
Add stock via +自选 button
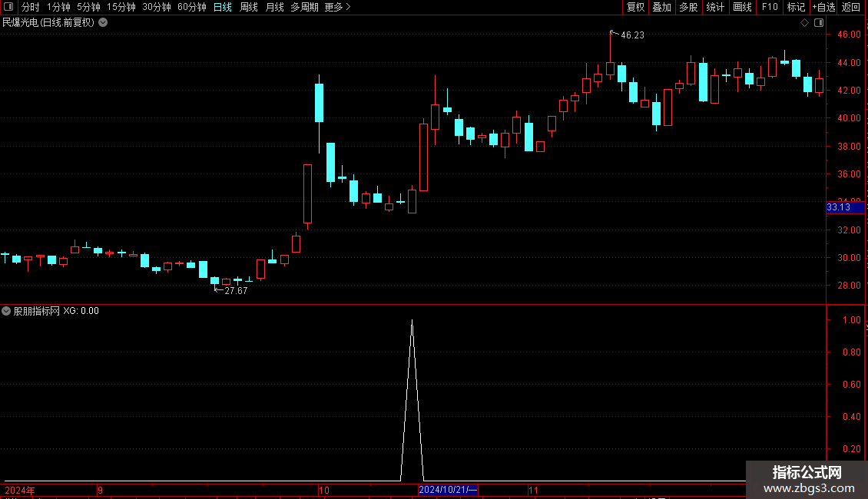pyautogui.click(x=823, y=7)
